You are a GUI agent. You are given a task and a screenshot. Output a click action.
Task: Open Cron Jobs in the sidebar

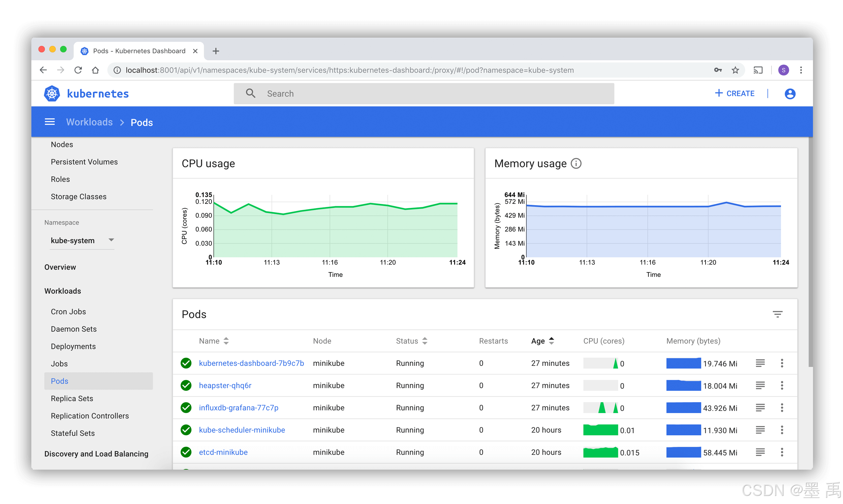coord(68,312)
